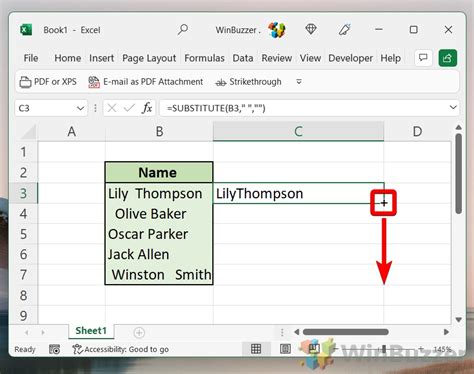The image size is (474, 374).
Task: Select the Name header cell
Action: click(159, 172)
